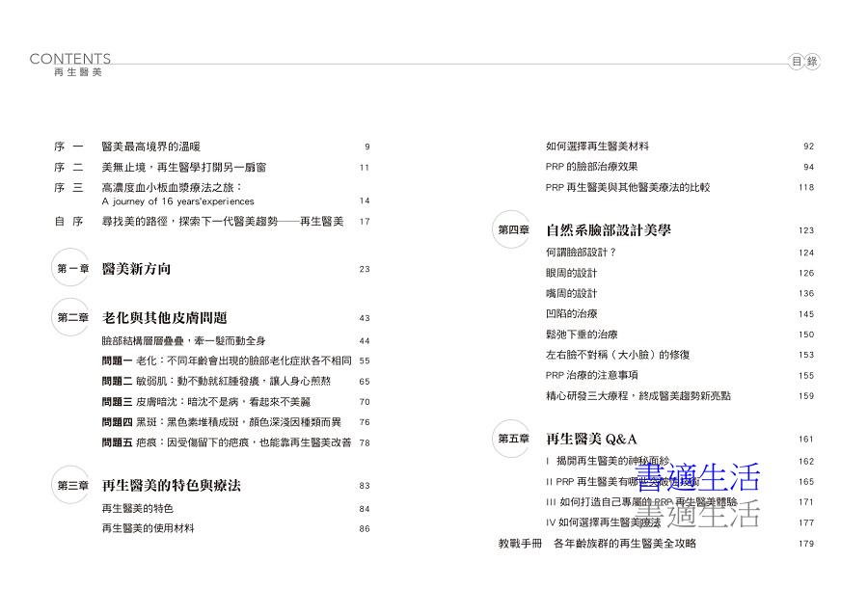Click the line 'A journey of 16 years'experiences'

[x=177, y=201]
